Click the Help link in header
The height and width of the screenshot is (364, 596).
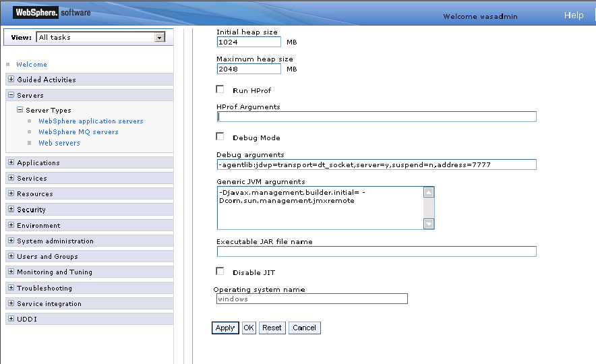(x=574, y=16)
